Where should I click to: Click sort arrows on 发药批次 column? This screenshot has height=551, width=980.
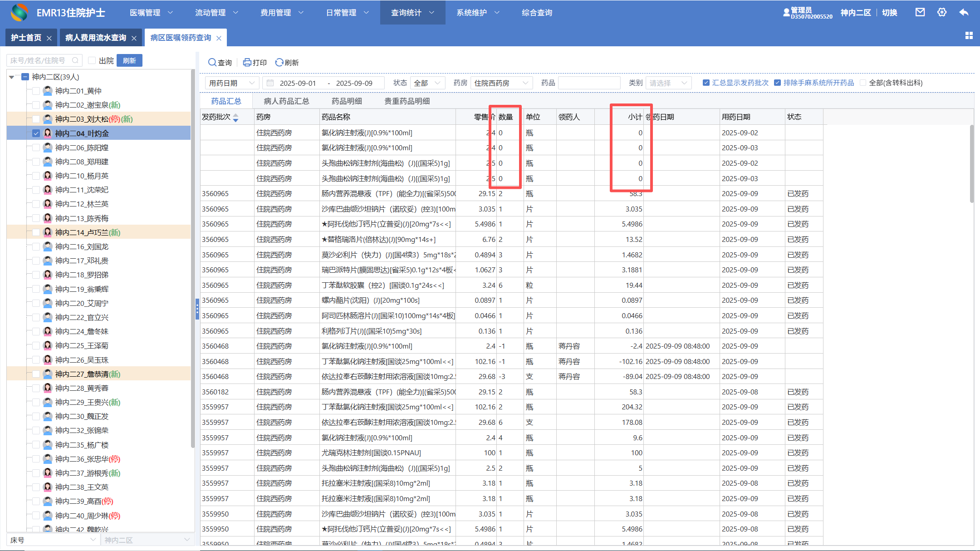(x=235, y=118)
